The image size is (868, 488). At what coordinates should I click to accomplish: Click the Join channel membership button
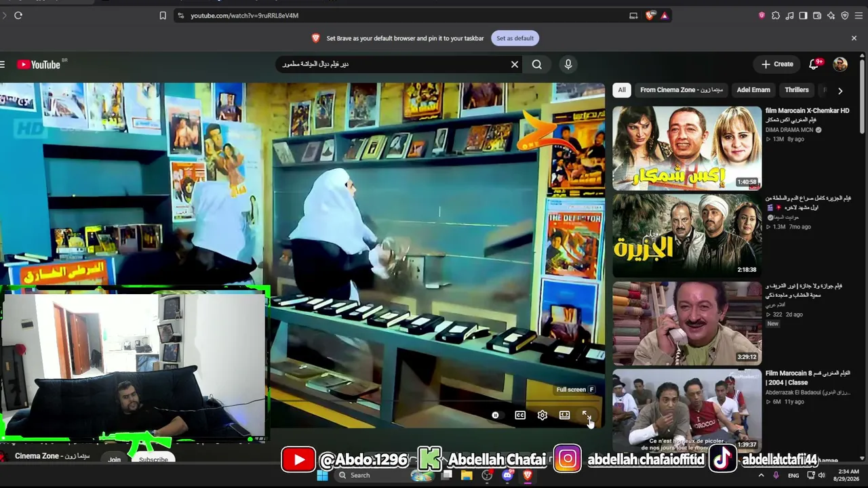click(x=114, y=460)
